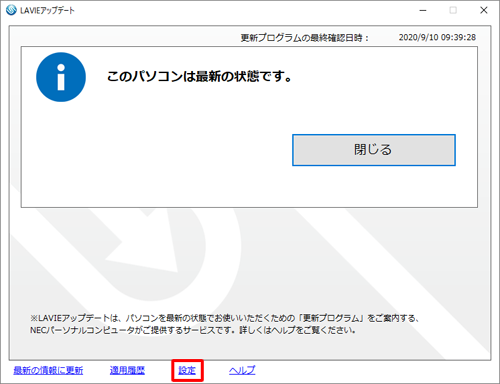The width and height of the screenshot is (500, 384).
Task: Click the label 更新プログラムの最終確認日時：
Action: (305, 38)
